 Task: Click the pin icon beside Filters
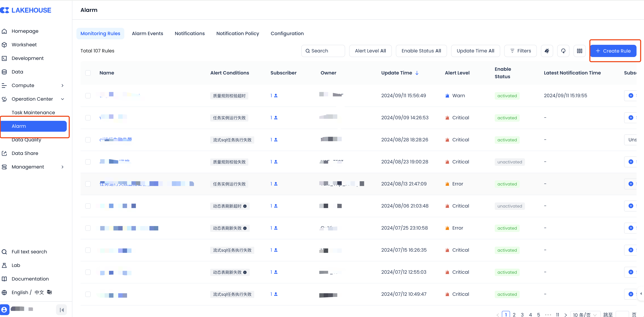tap(547, 51)
